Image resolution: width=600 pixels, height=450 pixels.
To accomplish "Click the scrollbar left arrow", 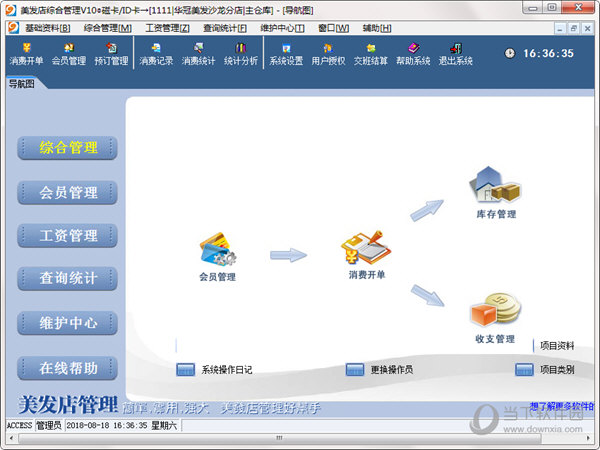I will click(11, 438).
